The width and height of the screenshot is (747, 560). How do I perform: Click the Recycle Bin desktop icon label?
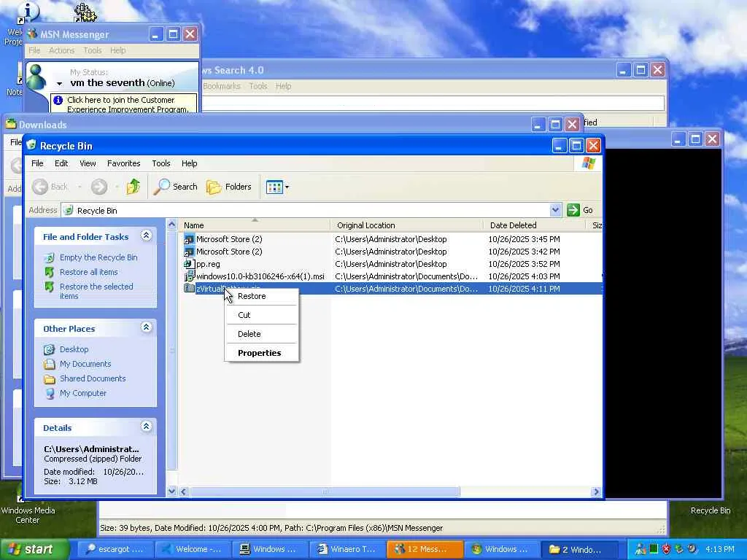[x=711, y=510]
